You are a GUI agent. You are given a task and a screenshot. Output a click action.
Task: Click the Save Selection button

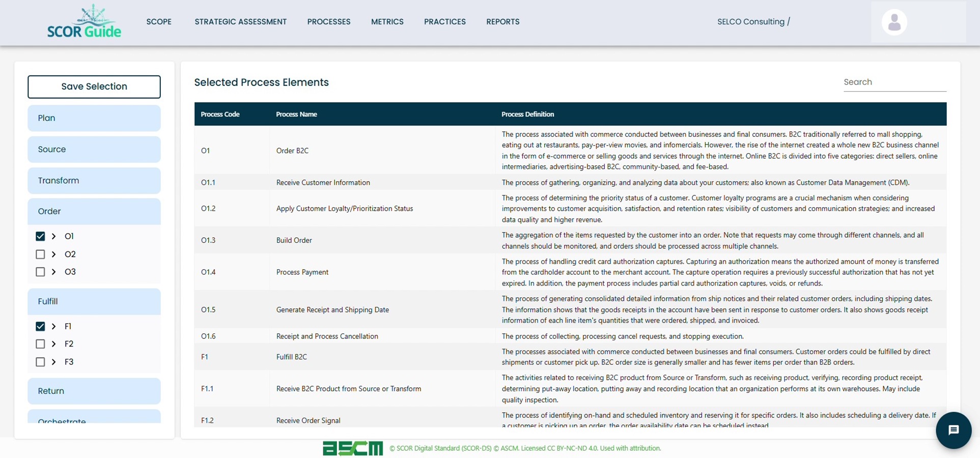[94, 87]
